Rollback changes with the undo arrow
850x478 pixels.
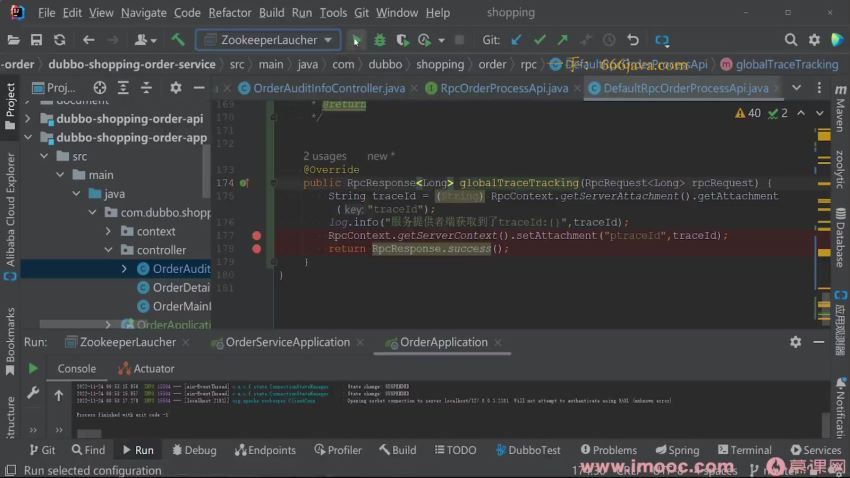pos(633,40)
